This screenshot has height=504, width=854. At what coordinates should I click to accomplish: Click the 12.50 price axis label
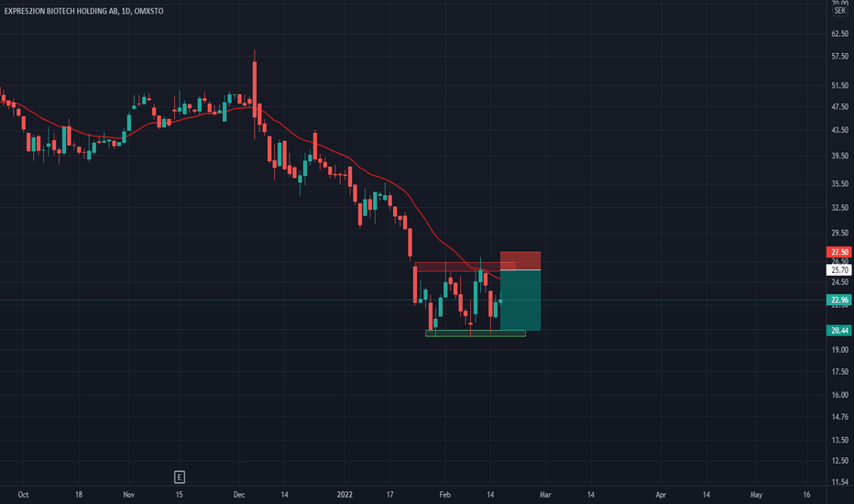840,460
